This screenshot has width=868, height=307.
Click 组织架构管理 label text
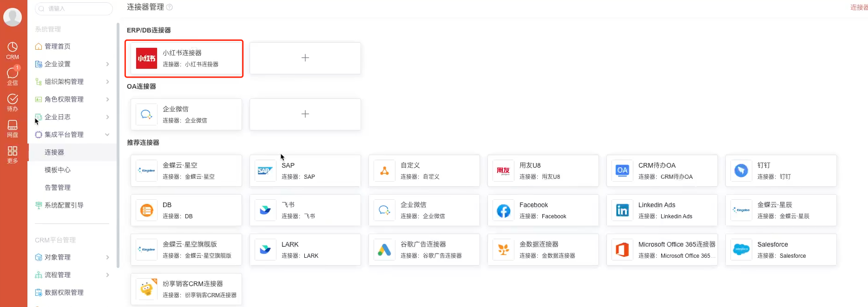[x=64, y=82]
